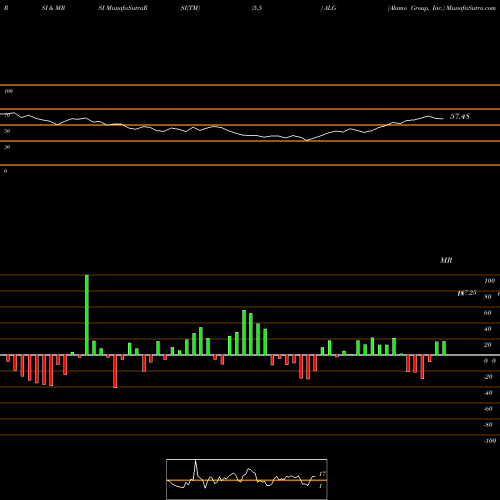
Task: Click the MunafaSutra.com text in header
Action: tap(471, 8)
